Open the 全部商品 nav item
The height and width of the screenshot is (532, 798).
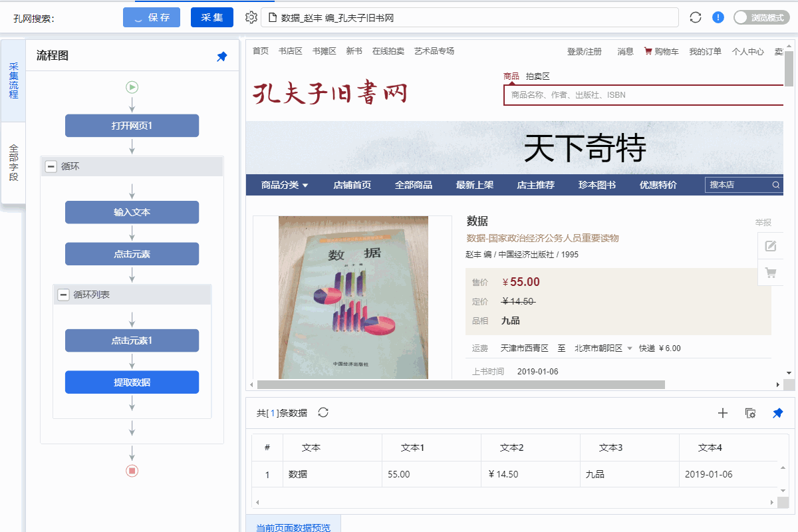point(414,185)
